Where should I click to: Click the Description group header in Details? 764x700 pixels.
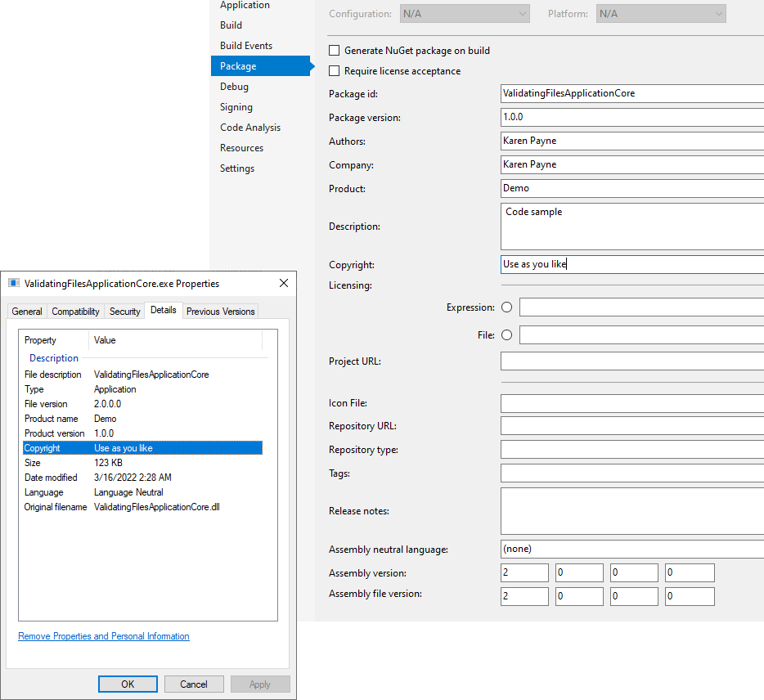(x=54, y=358)
